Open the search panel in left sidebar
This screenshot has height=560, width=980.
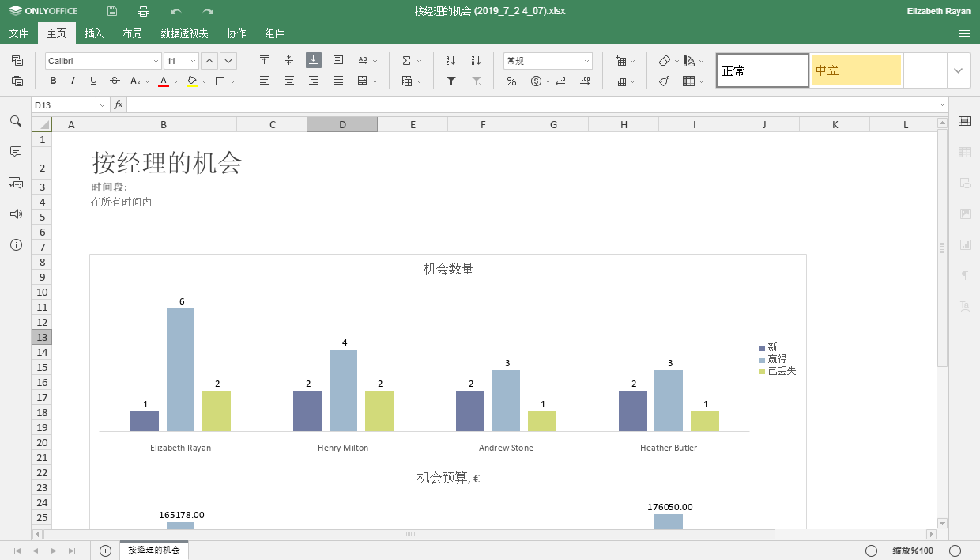tap(15, 121)
